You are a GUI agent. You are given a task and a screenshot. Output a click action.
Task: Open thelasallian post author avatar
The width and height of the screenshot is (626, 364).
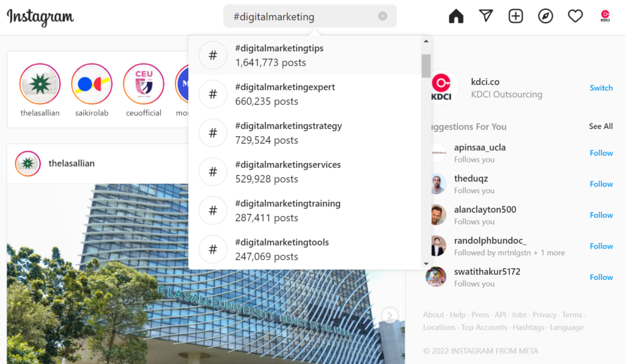point(28,164)
